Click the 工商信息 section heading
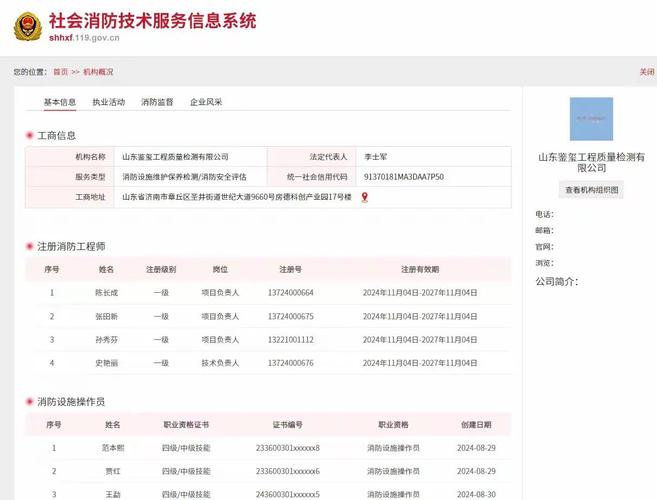Viewport: 657px width, 500px height. 57,135
